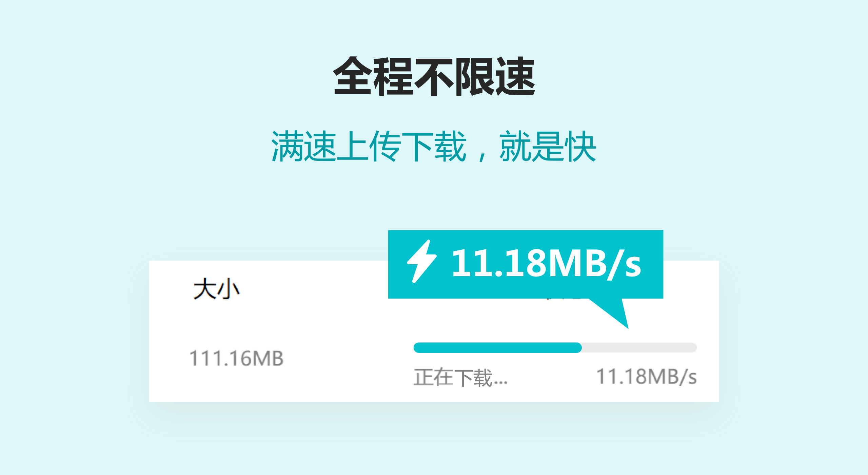Click the 111.16MB file size value
Viewport: 868px width, 475px height.
pyautogui.click(x=236, y=358)
